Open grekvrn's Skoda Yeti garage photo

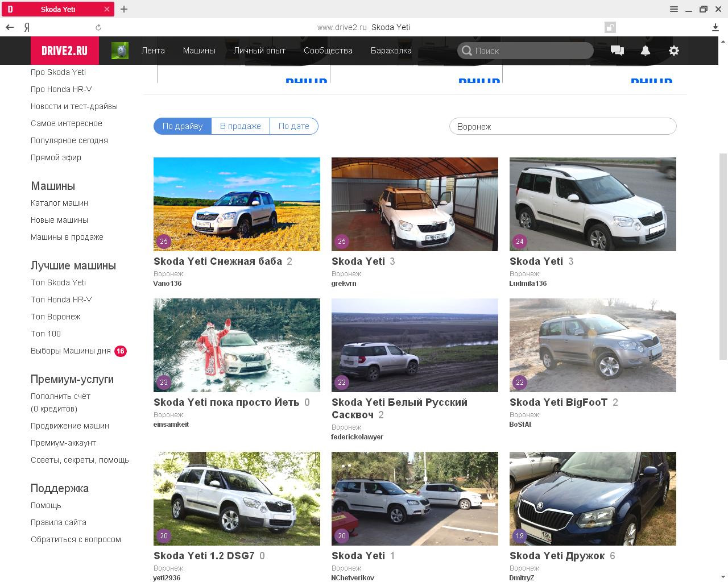click(415, 204)
